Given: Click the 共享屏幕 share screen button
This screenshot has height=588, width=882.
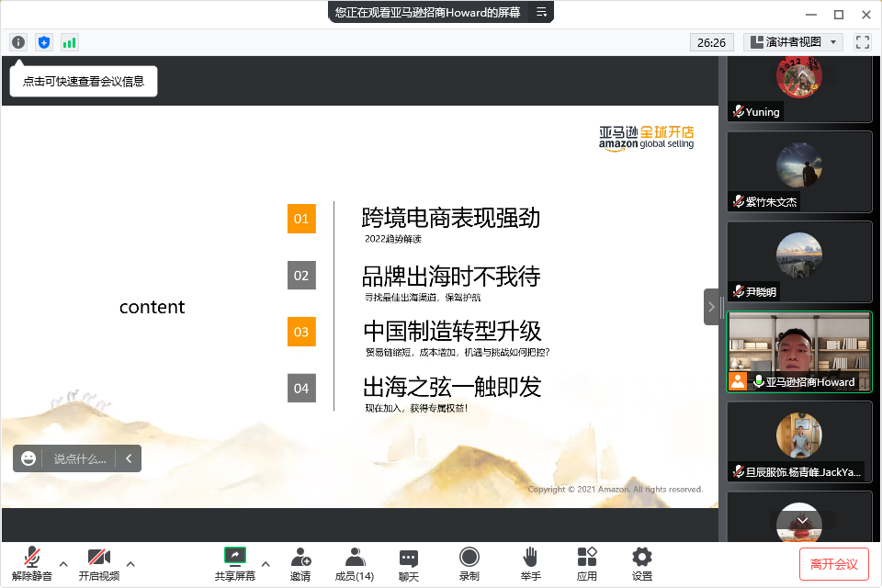Looking at the screenshot, I should (x=235, y=563).
